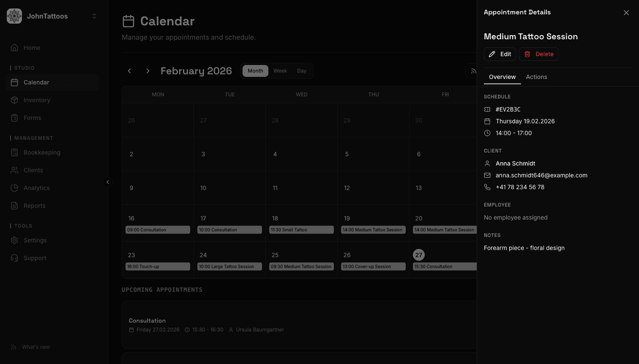
Task: Switch to the Actions tab
Action: pos(536,77)
